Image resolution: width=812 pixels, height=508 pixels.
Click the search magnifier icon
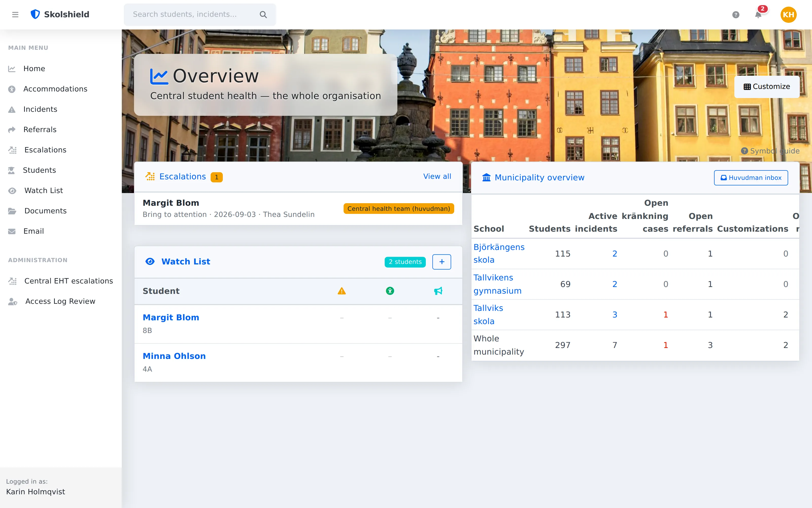tap(263, 14)
